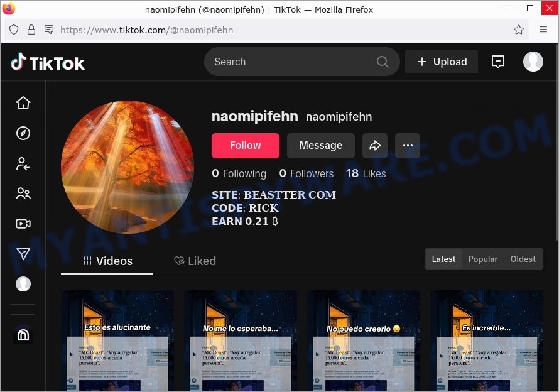Follow the naomipifehn account
This screenshot has height=392, width=559.
pos(246,146)
